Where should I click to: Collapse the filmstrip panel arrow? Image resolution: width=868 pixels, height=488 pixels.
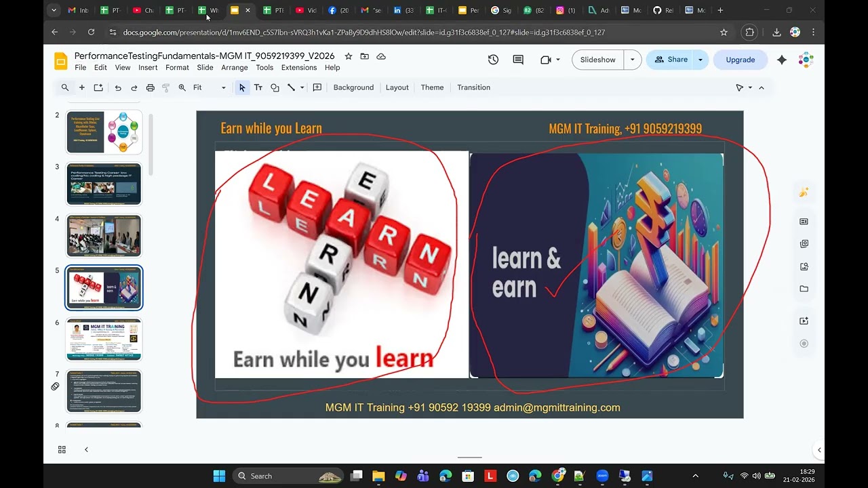click(86, 449)
